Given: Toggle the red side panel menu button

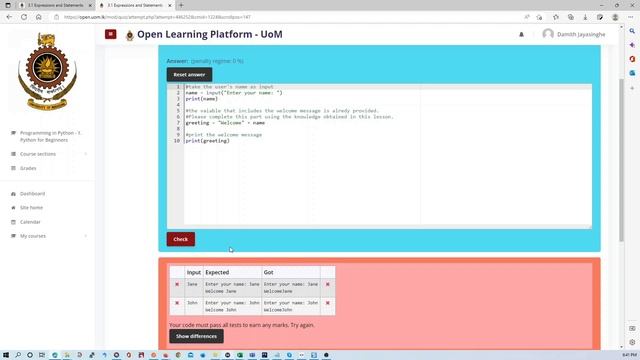Looking at the screenshot, I should pyautogui.click(x=110, y=34).
